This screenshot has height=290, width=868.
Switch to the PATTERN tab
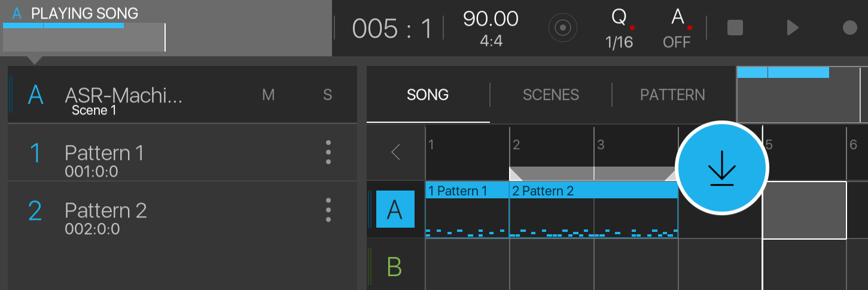(672, 95)
